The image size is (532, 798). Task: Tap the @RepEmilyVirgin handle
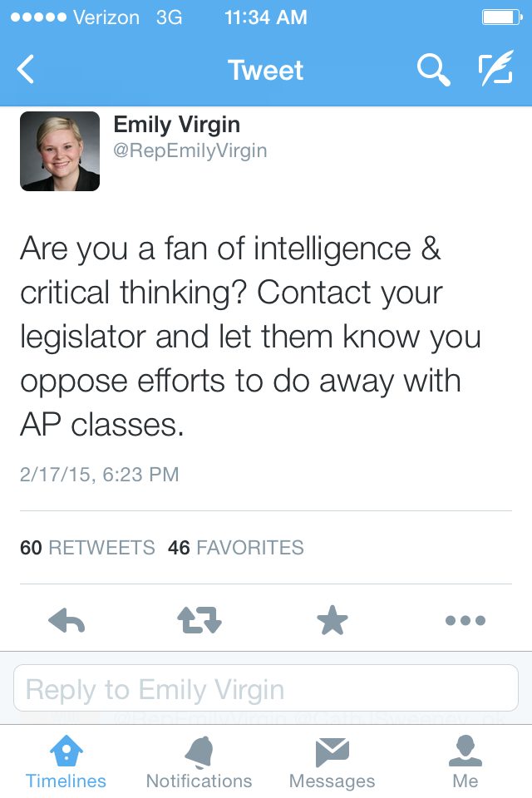tap(190, 151)
